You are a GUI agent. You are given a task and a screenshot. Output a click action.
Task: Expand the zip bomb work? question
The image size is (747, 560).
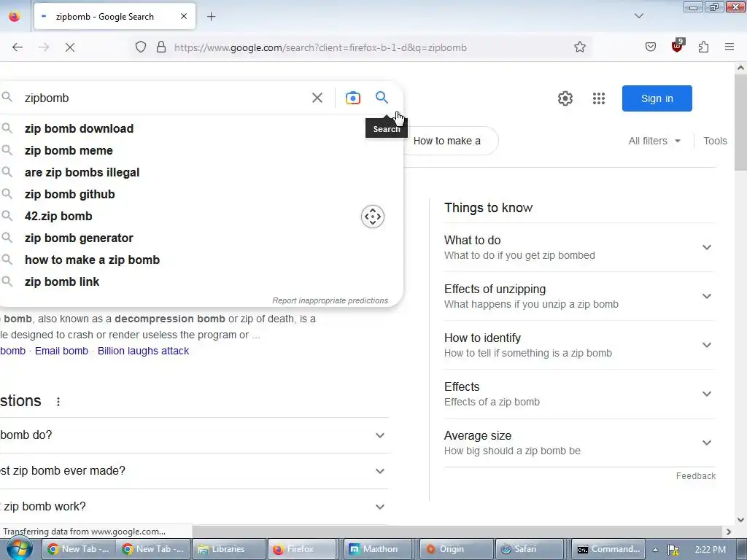(x=194, y=507)
